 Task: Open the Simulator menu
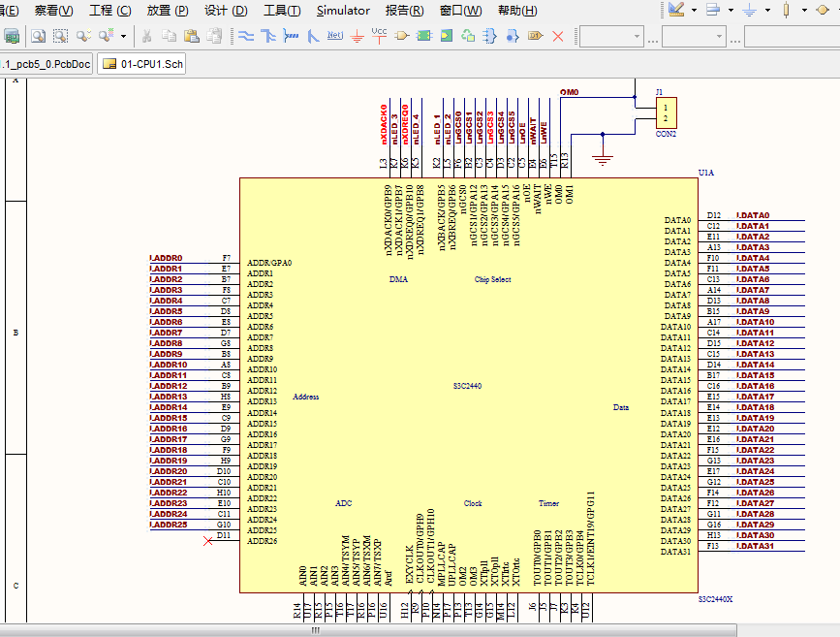pyautogui.click(x=343, y=11)
